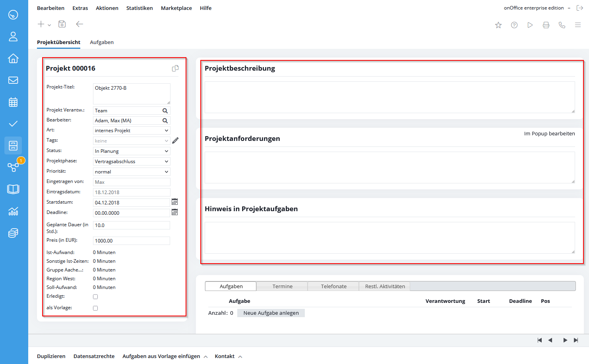
Task: Click into the Projektbeschreibung text area
Action: 389,97
